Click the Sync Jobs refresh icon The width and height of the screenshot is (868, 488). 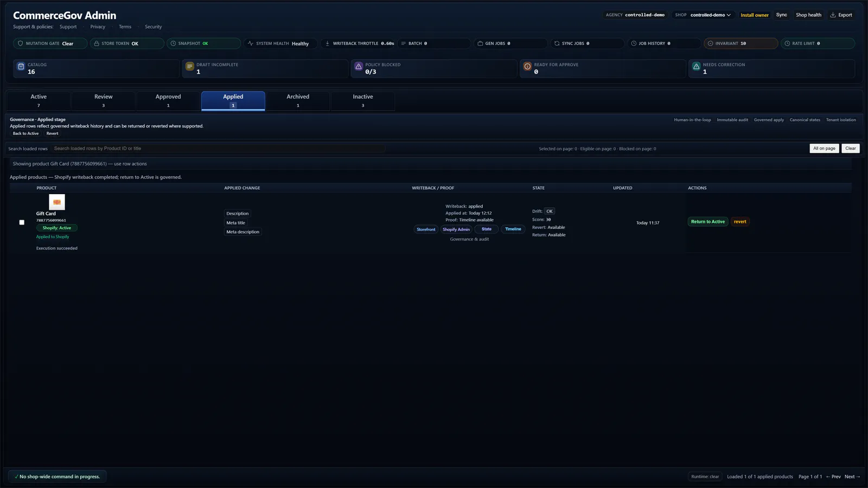(557, 43)
